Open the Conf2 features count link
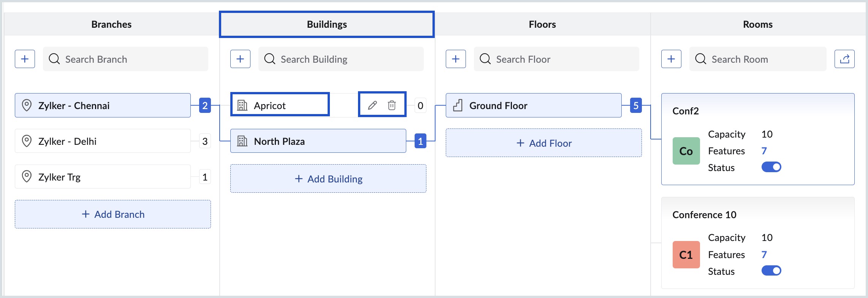 click(x=764, y=151)
